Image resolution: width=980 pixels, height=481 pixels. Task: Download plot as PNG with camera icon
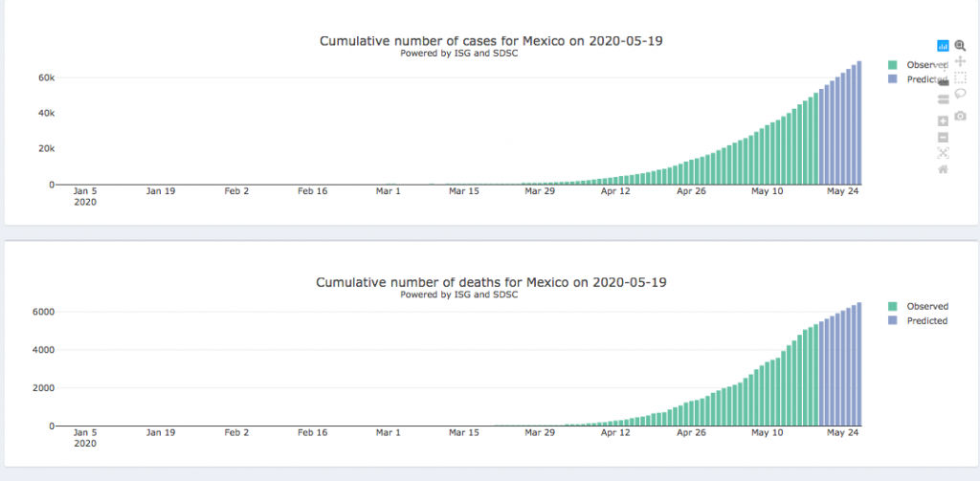tap(960, 116)
